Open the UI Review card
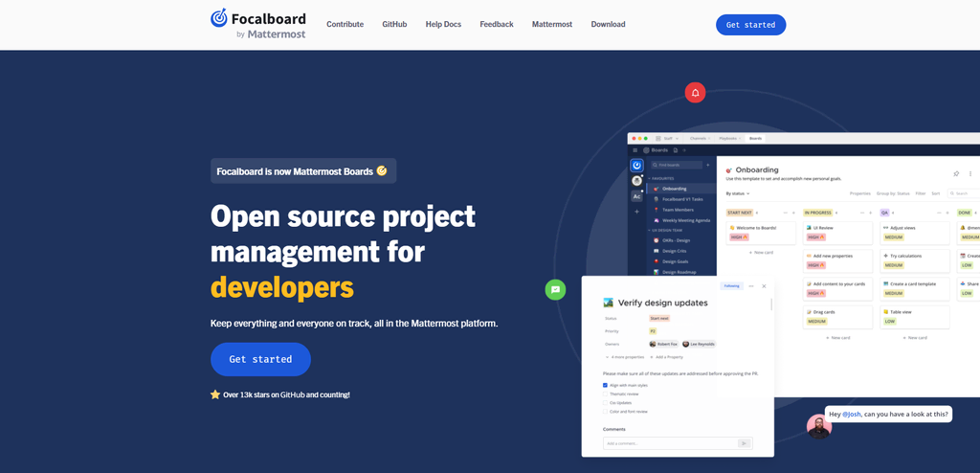The image size is (980, 473). coord(837,233)
